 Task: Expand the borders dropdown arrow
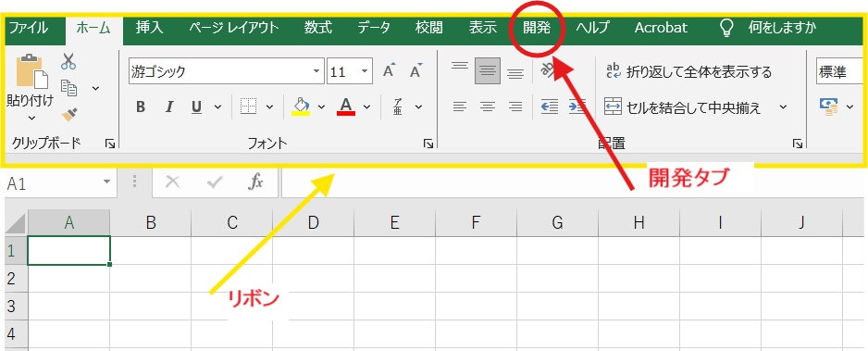click(x=269, y=107)
